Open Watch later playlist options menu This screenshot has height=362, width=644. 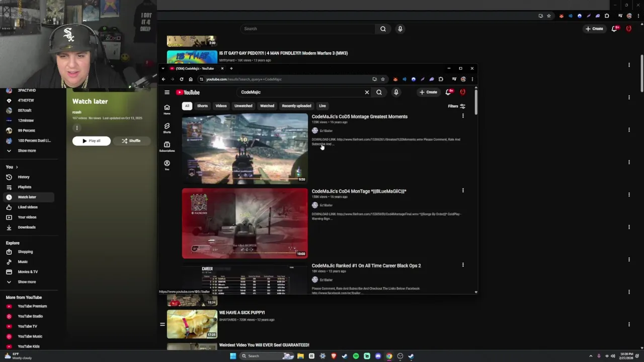coord(77,128)
